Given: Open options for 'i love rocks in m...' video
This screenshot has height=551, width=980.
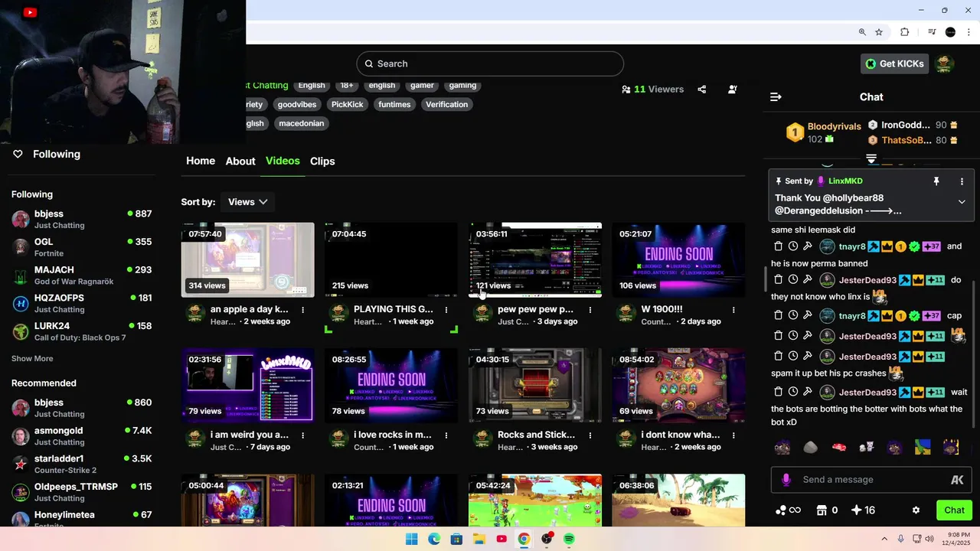Looking at the screenshot, I should (446, 435).
